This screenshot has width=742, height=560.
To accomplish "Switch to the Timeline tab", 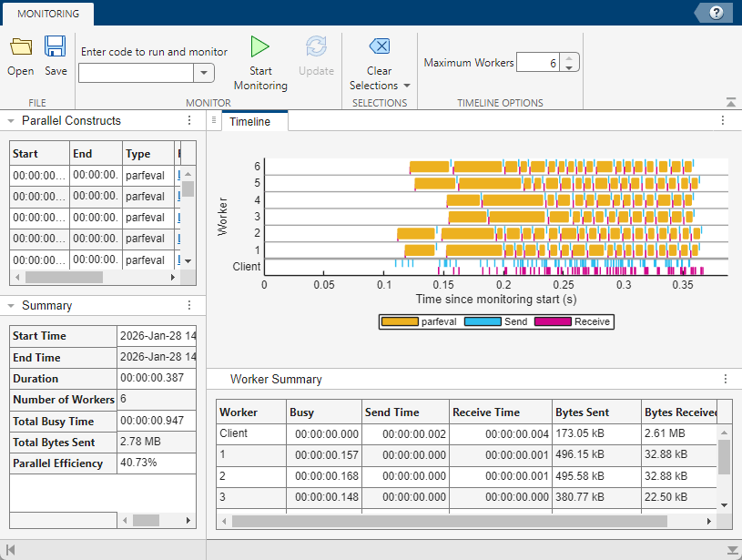I will (249, 121).
